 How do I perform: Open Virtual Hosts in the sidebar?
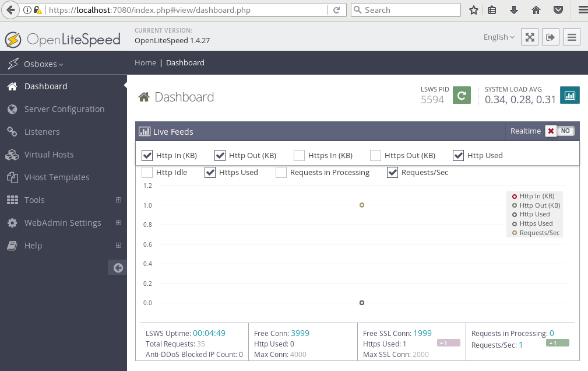tap(64, 155)
